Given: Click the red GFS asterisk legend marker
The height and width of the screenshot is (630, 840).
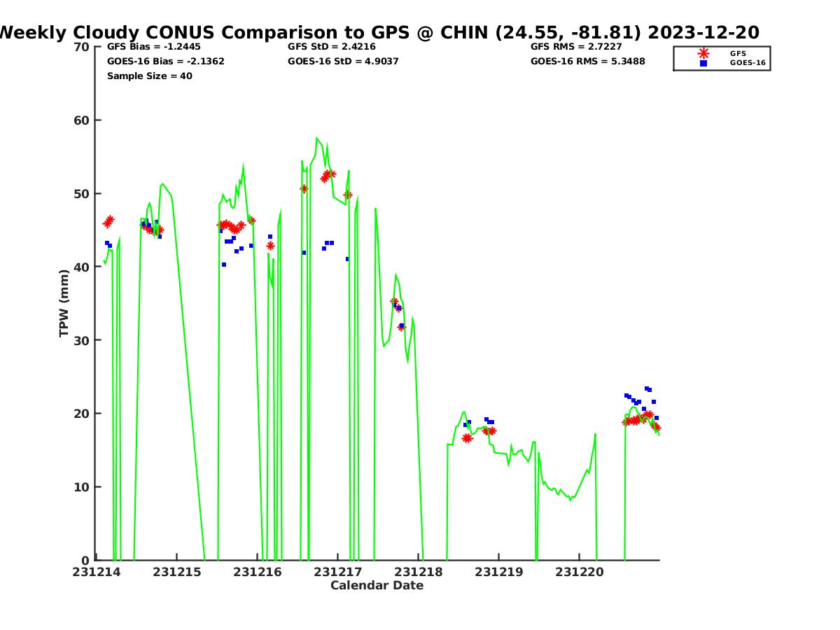Looking at the screenshot, I should pyautogui.click(x=703, y=53).
